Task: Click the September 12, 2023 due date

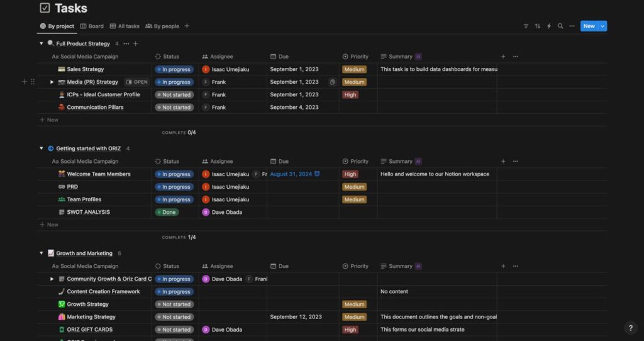Action: (x=296, y=316)
